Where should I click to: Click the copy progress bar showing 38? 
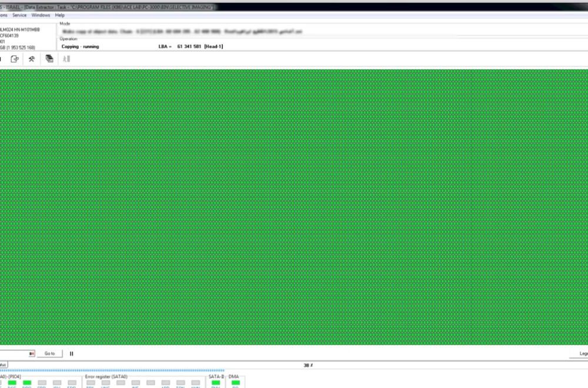(307, 364)
